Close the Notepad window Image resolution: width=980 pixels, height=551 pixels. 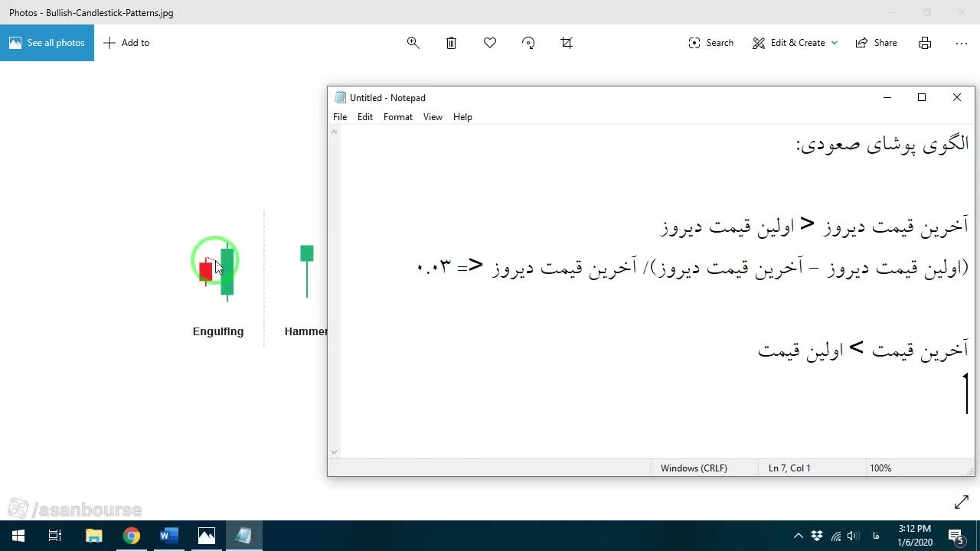click(957, 97)
